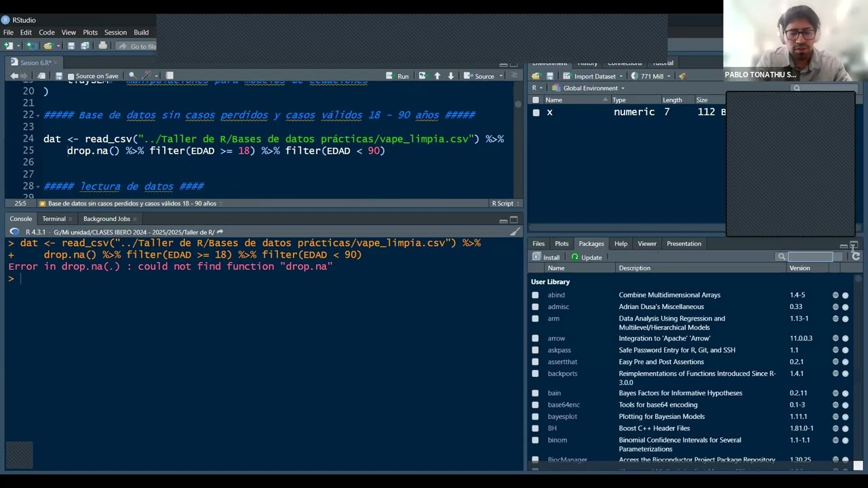This screenshot has width=868, height=488.
Task: Open the BH package link
Action: [552, 428]
